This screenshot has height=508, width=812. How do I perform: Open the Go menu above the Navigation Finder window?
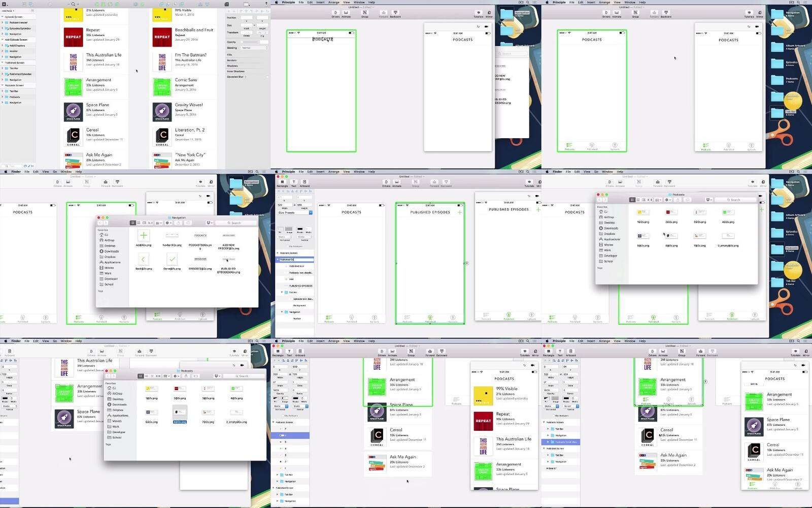tap(55, 172)
